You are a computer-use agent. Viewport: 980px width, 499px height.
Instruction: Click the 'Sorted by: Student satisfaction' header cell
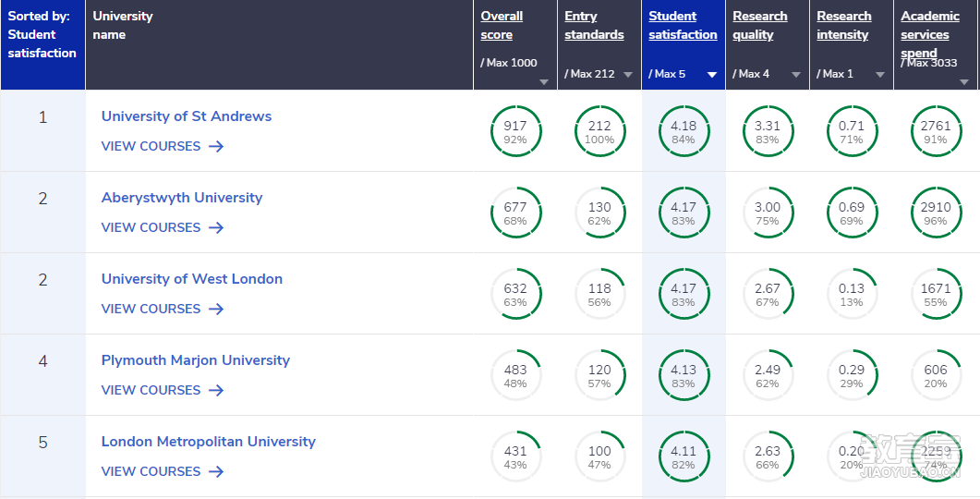click(42, 44)
